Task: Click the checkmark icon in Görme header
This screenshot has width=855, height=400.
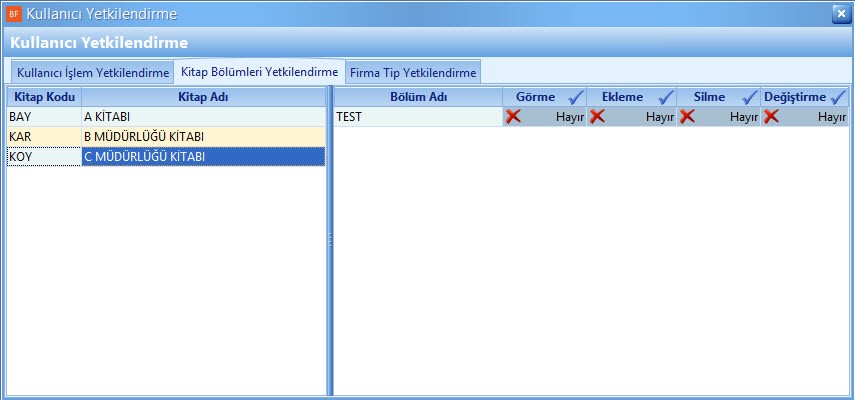Action: point(575,97)
